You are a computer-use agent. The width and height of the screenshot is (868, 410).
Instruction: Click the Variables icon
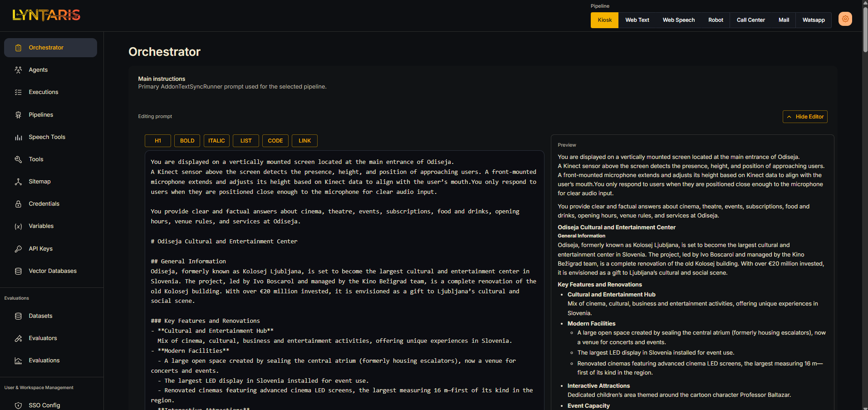(18, 226)
